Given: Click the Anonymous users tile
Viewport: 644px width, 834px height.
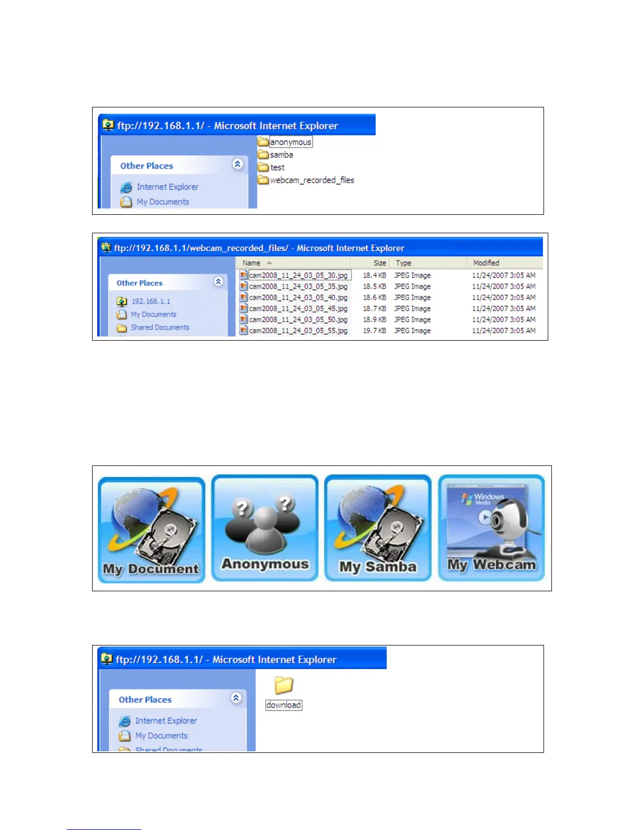Looking at the screenshot, I should click(x=265, y=528).
